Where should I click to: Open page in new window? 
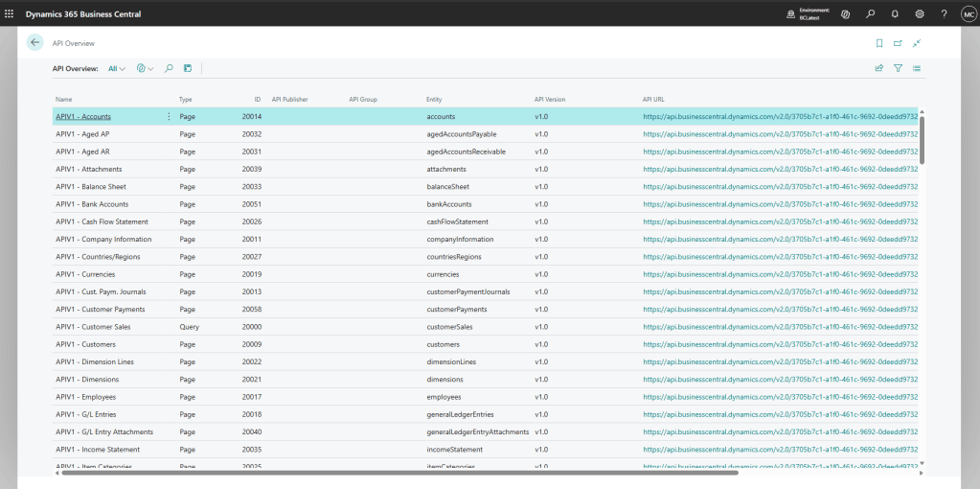click(x=899, y=43)
